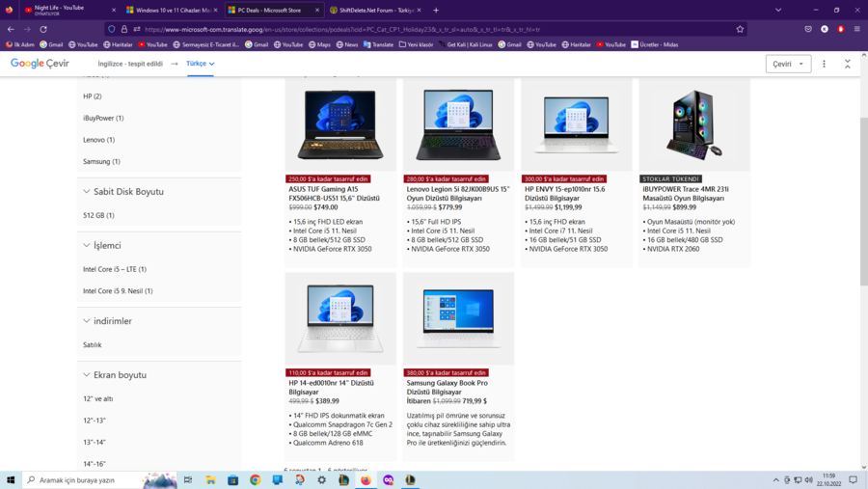868x489 pixels.
Task: Close the PC Deals - Microsoft Store tab
Action: [317, 10]
